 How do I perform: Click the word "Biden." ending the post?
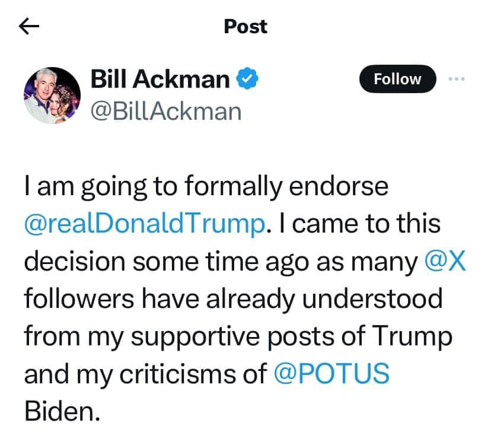click(60, 412)
